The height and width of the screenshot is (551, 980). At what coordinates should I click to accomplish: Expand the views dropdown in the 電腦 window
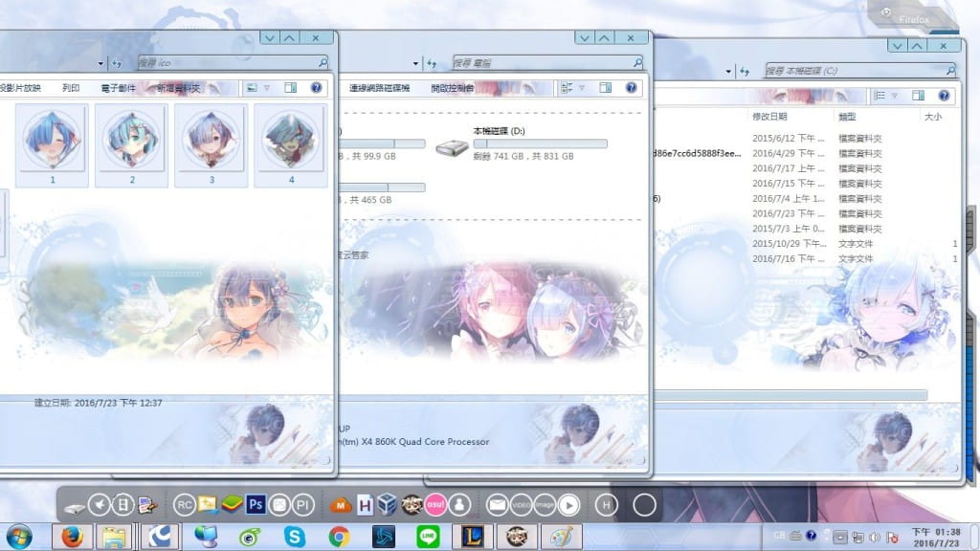click(x=581, y=87)
